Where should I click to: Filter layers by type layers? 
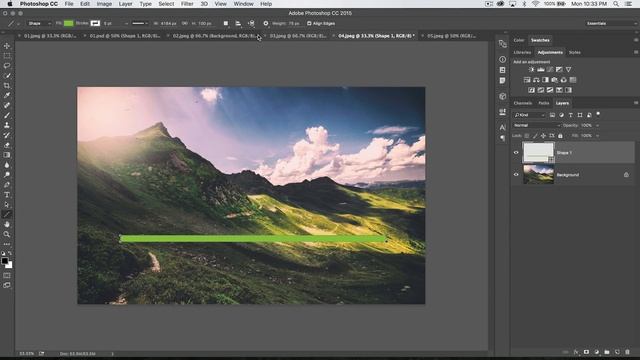[571, 115]
